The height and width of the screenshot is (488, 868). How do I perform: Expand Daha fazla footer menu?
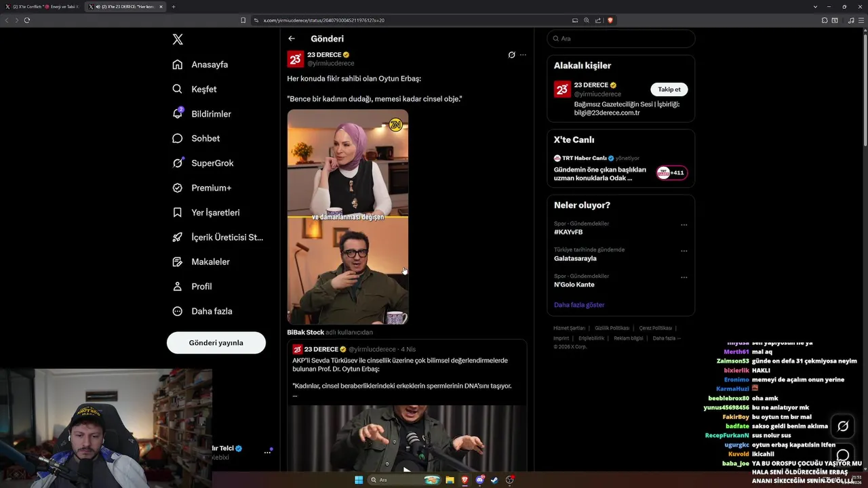pyautogui.click(x=667, y=338)
